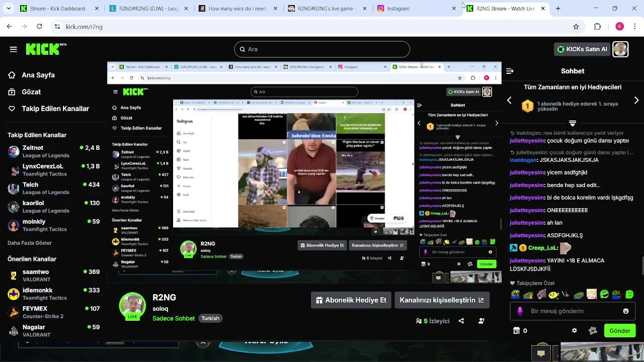This screenshot has height=362, width=644.
Task: Show previous gifter leaderboard slide
Action: coord(509,101)
